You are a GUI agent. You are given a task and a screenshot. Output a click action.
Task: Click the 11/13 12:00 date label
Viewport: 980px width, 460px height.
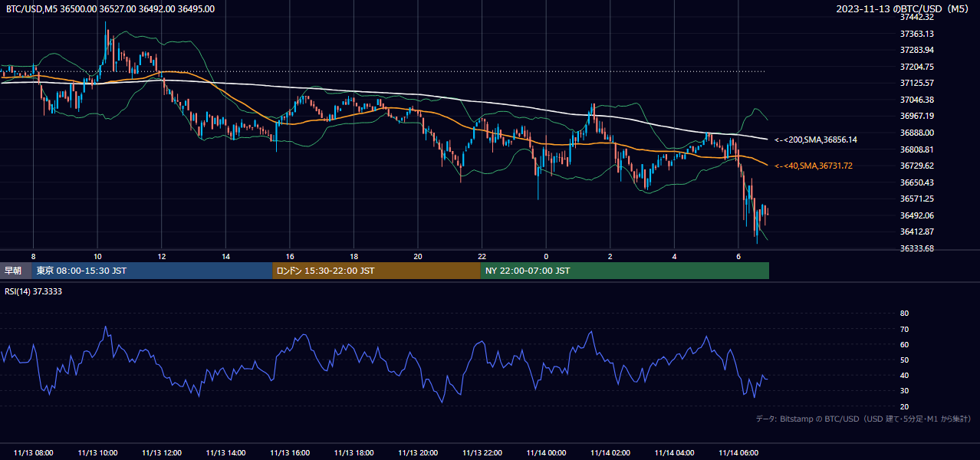tap(162, 453)
